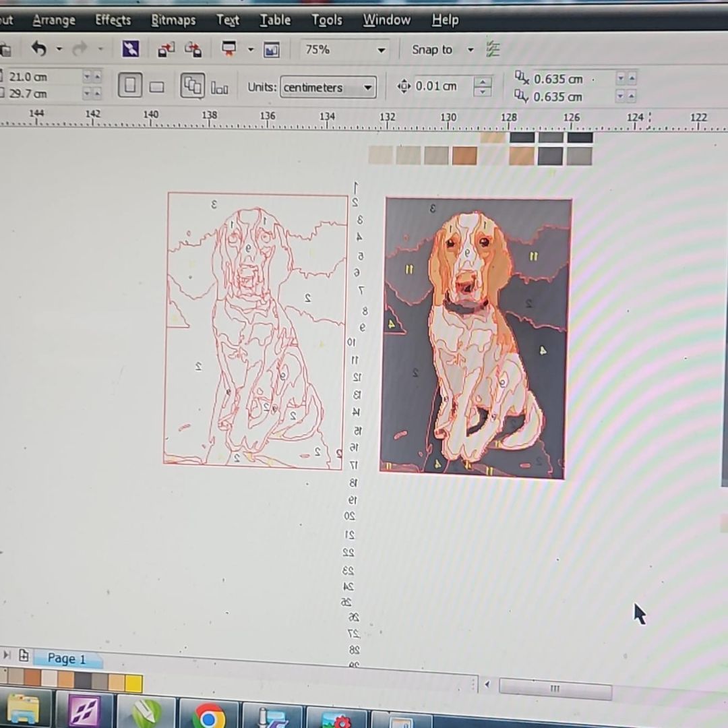Open the purple app icon in taskbar
This screenshot has width=728, height=728.
click(x=84, y=711)
